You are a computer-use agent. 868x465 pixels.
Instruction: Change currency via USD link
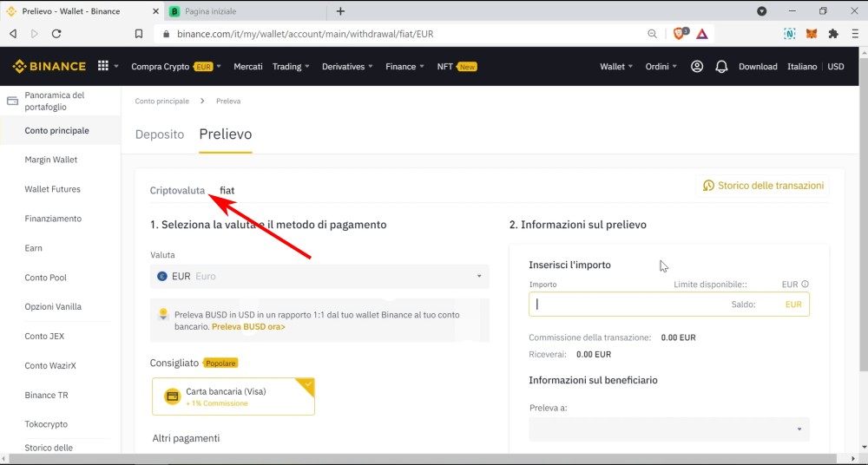point(836,67)
